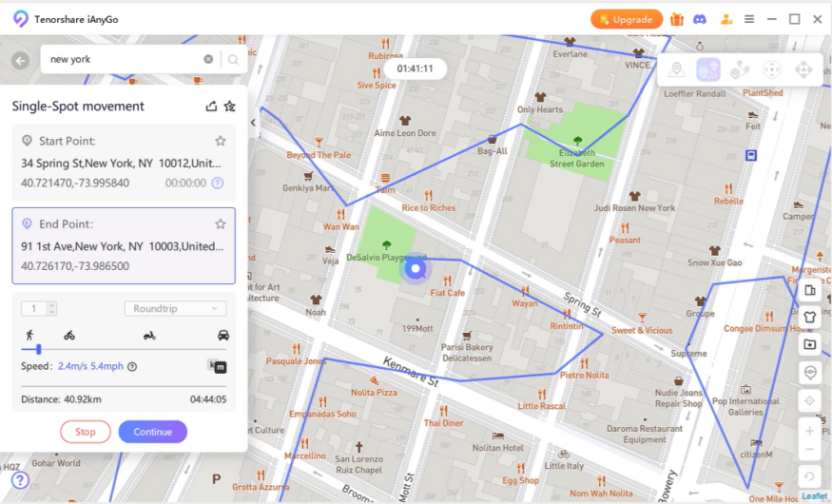Click the Elizabeth Street Garden label
Screen dimensions: 832x504
click(x=577, y=158)
